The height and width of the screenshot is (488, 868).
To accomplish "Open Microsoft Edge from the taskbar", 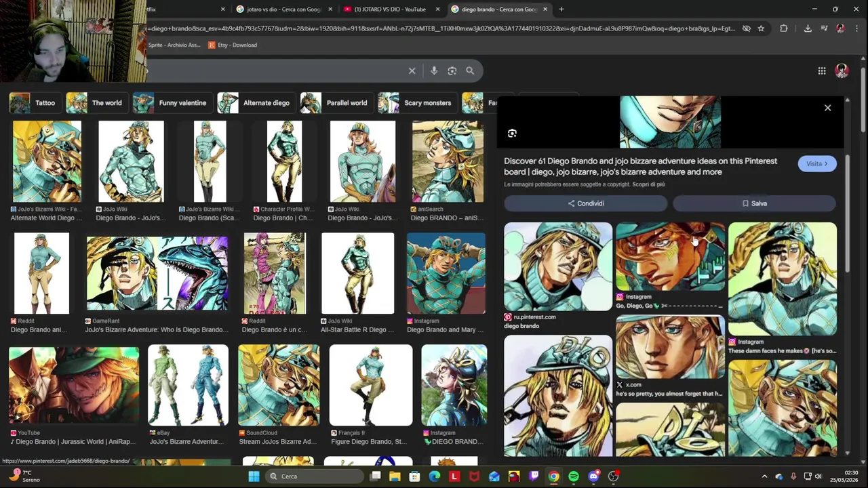I will point(435,476).
